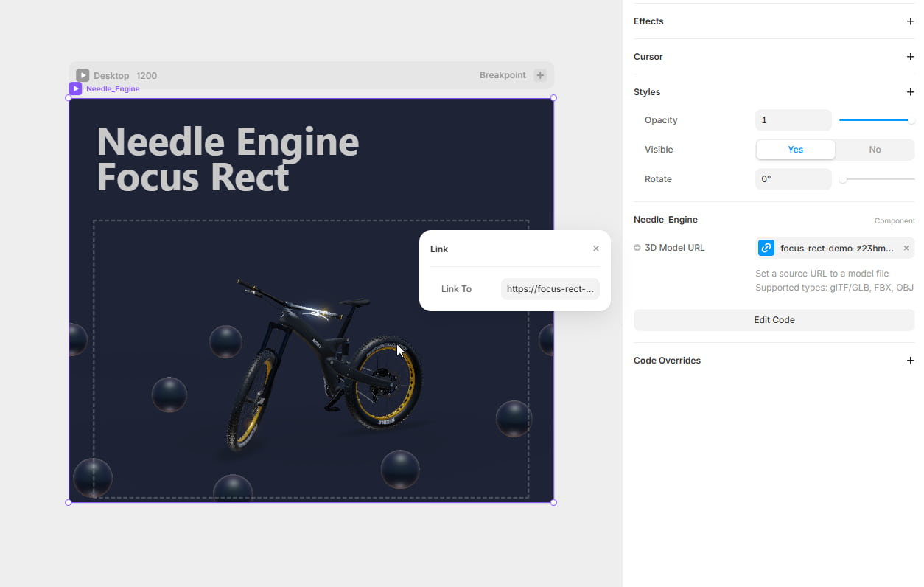Click the Desktop breakpoint play icon

[x=83, y=75]
